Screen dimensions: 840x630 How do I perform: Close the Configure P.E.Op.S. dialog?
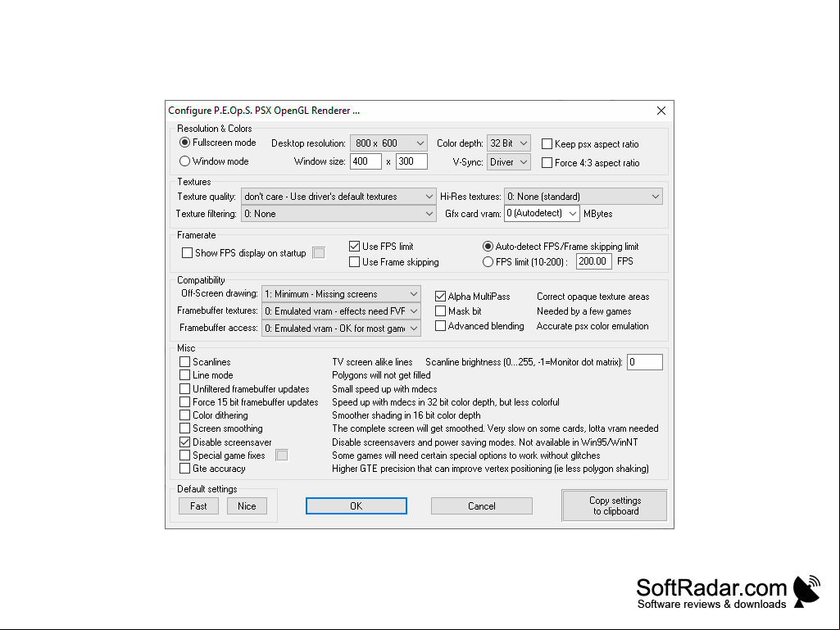(x=661, y=111)
